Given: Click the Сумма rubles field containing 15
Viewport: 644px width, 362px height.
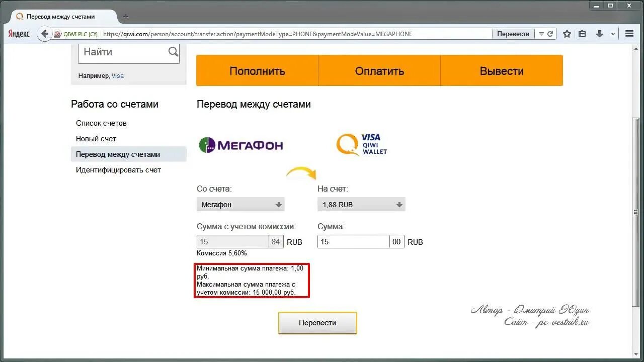Looking at the screenshot, I should pos(354,242).
